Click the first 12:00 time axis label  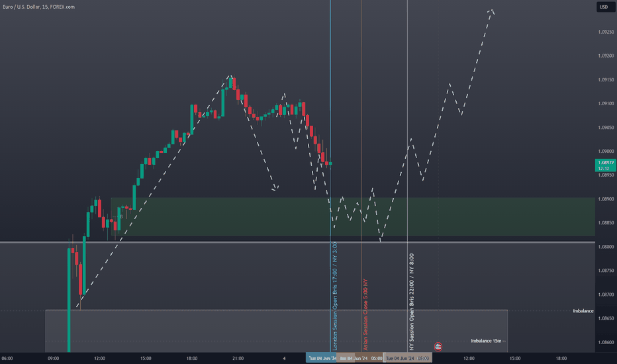(99, 359)
